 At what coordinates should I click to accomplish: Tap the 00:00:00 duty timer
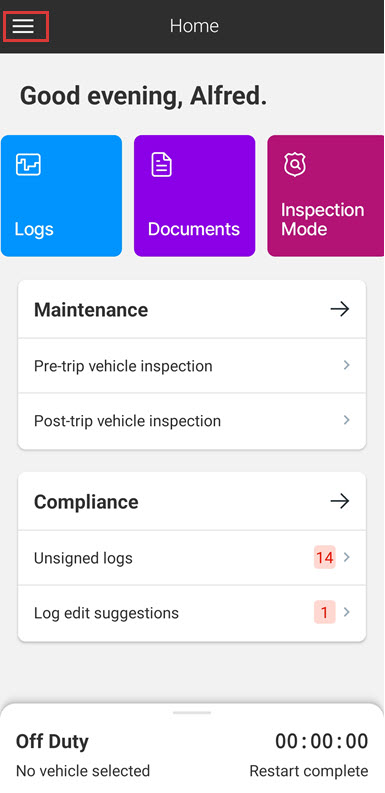pos(322,741)
